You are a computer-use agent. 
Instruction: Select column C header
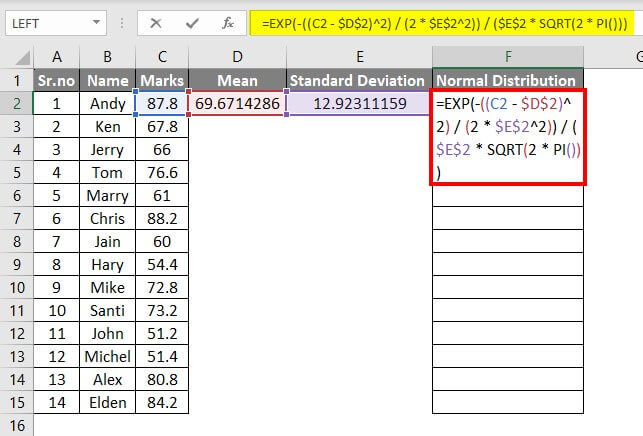162,57
